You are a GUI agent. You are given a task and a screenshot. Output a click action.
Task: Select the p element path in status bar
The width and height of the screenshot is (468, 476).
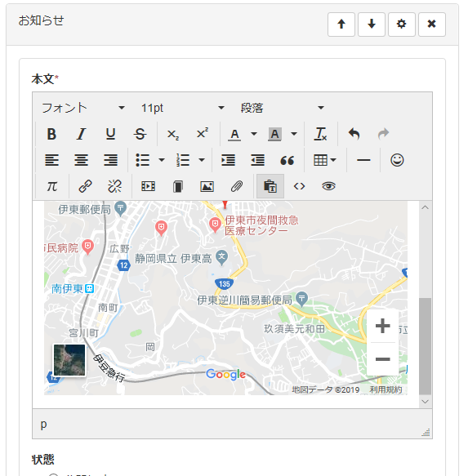(44, 424)
